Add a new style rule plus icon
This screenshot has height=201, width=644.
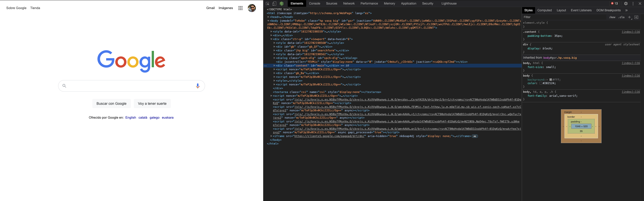[629, 17]
